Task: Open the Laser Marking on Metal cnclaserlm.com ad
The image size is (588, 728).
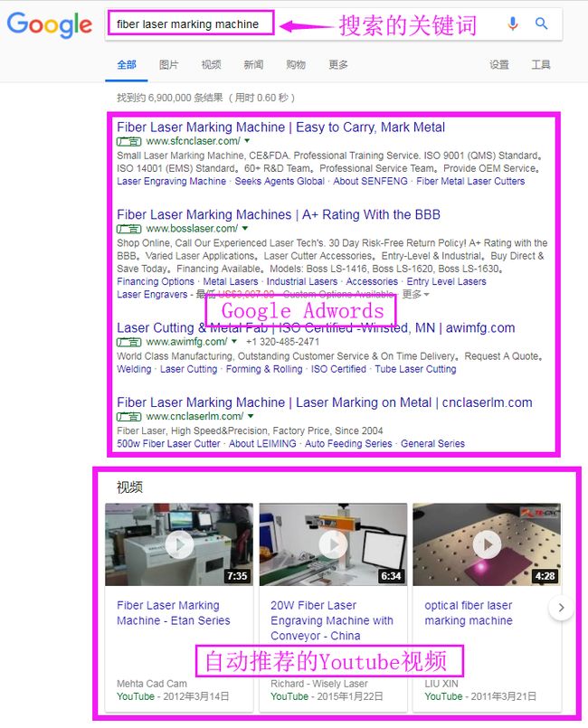Action: pyautogui.click(x=325, y=402)
